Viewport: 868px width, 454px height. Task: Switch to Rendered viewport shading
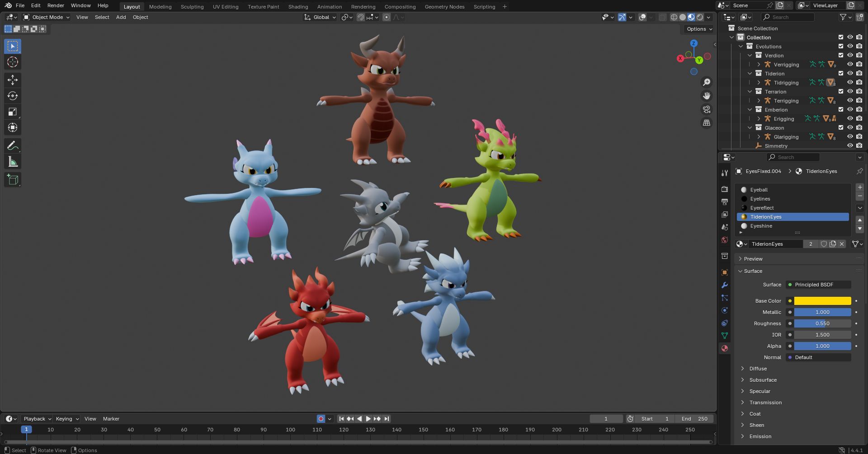click(700, 17)
